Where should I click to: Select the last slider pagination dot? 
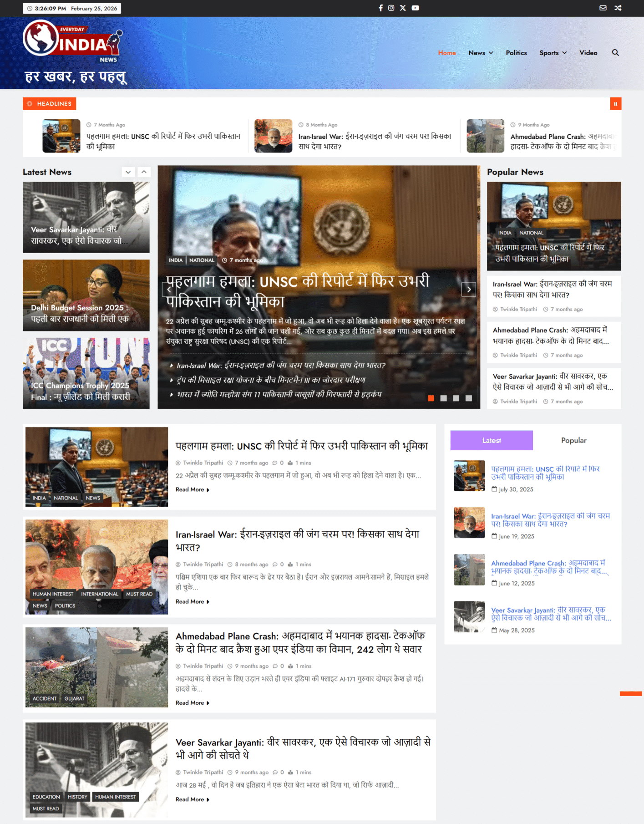pyautogui.click(x=469, y=398)
